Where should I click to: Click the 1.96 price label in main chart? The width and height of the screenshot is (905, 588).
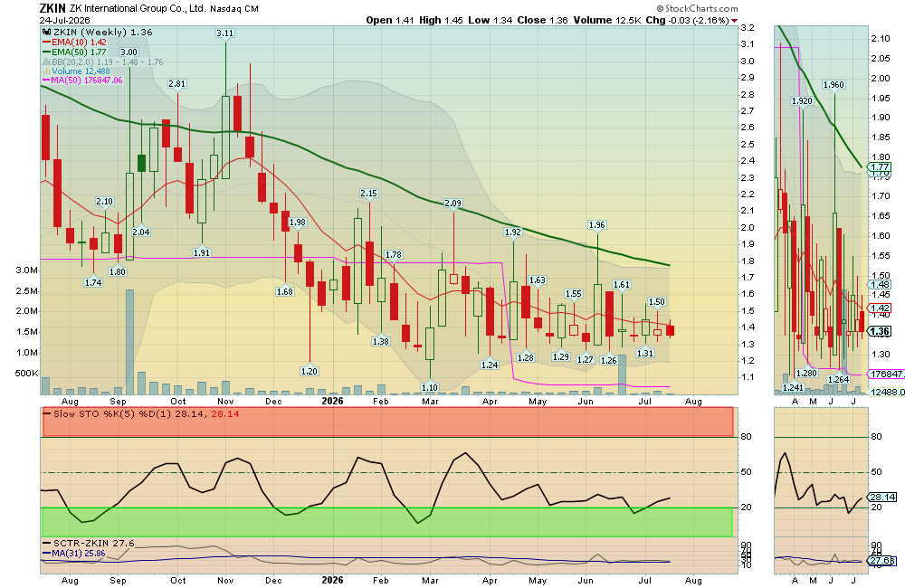(597, 225)
